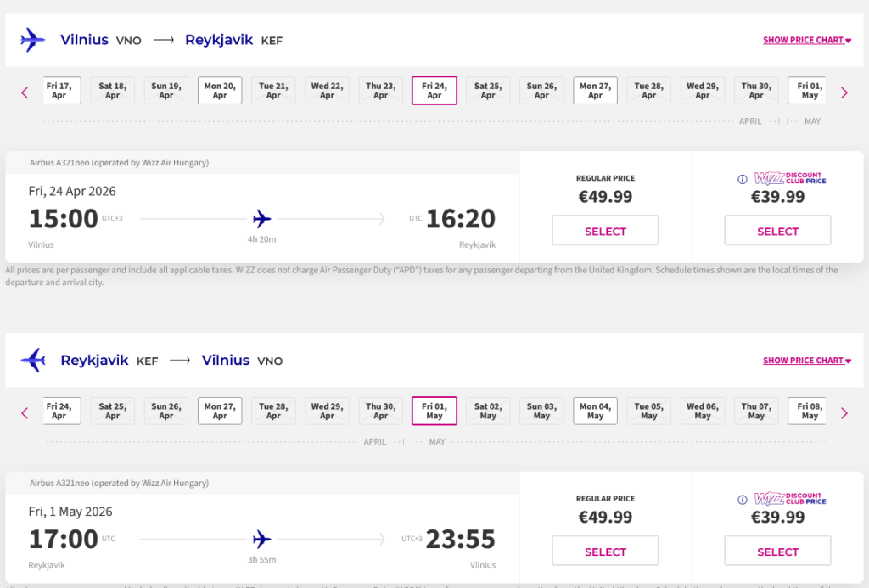Click next dates arrow for return flight
This screenshot has height=588, width=869.
844,413
